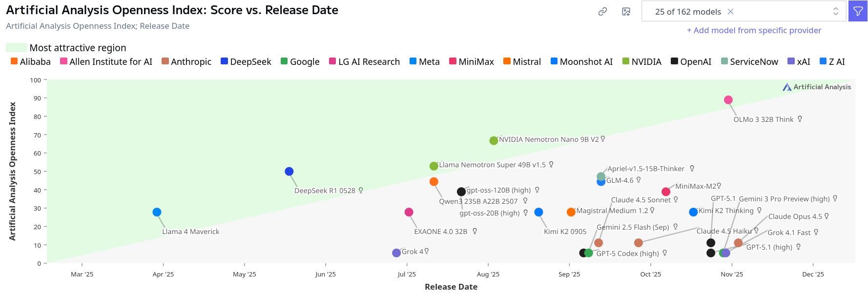868x295 pixels.
Task: Select the Llama 4 Maverick data point
Action: (157, 212)
